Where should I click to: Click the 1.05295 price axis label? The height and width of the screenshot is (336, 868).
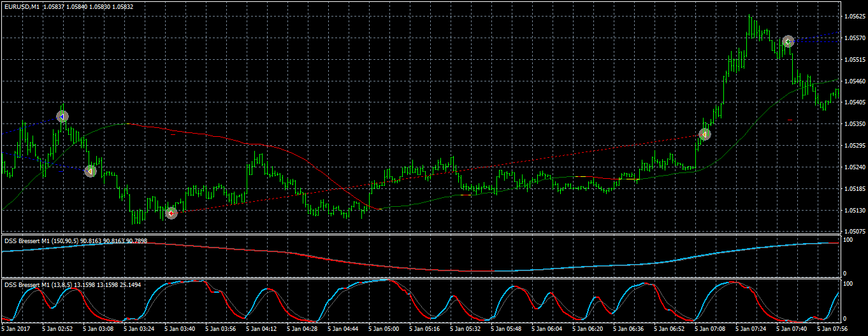pos(854,146)
